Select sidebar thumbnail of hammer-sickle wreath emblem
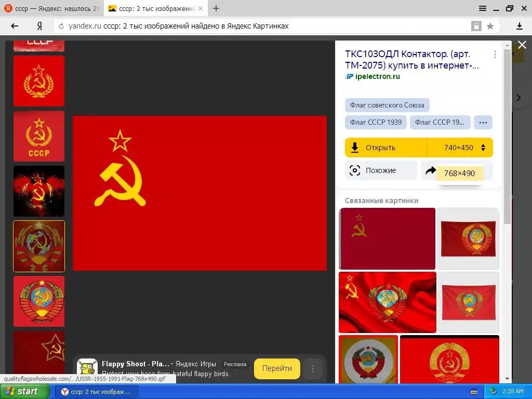 [x=38, y=81]
